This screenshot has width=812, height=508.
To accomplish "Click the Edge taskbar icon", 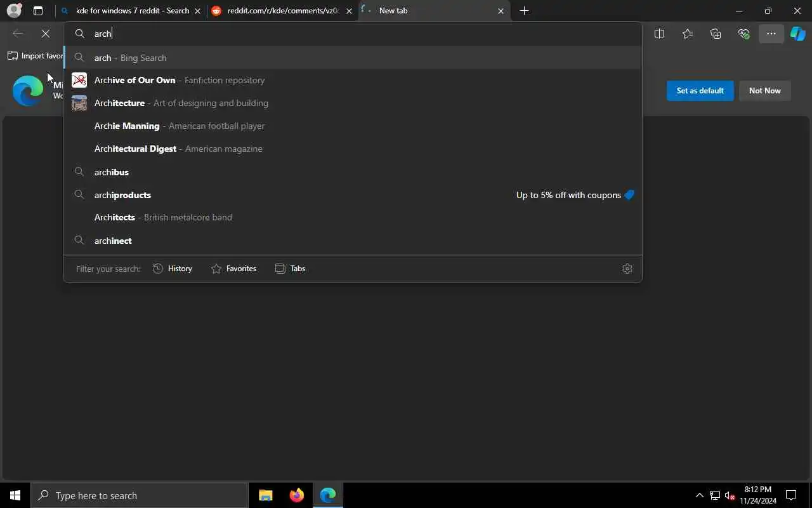I will pyautogui.click(x=328, y=495).
